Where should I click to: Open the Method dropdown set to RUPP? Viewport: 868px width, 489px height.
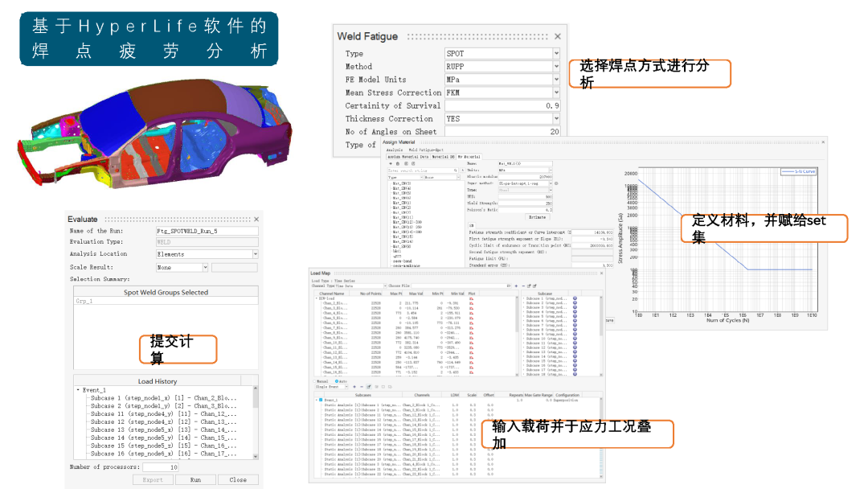coord(502,67)
